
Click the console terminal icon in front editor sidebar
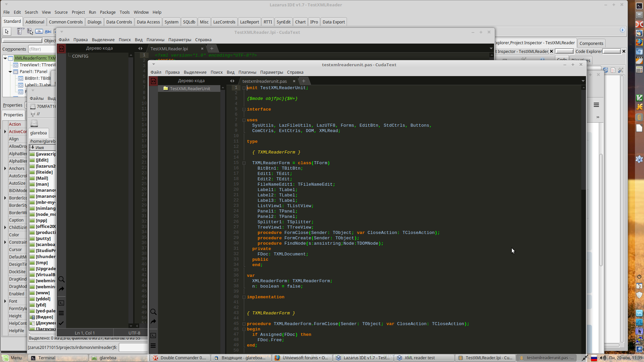pyautogui.click(x=153, y=336)
